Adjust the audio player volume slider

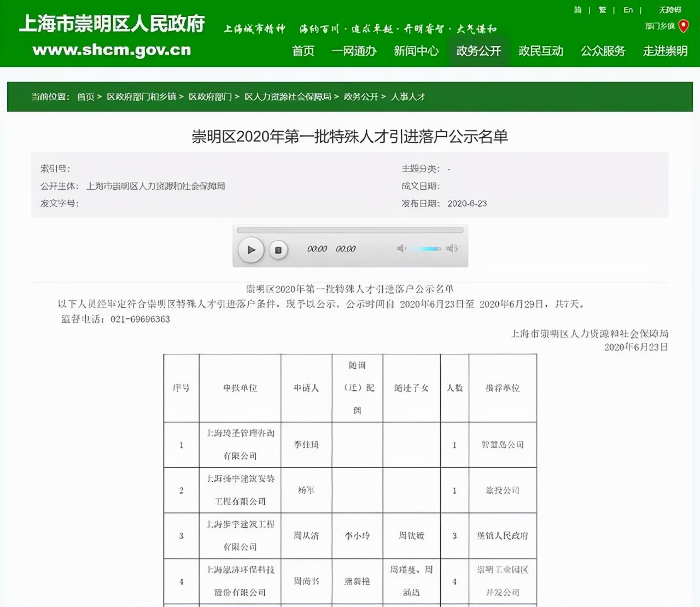coord(425,248)
